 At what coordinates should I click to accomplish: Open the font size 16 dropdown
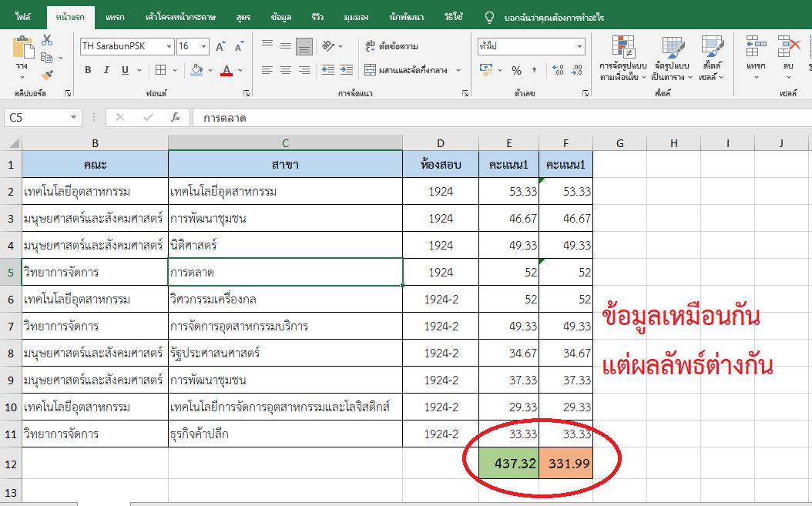(203, 47)
